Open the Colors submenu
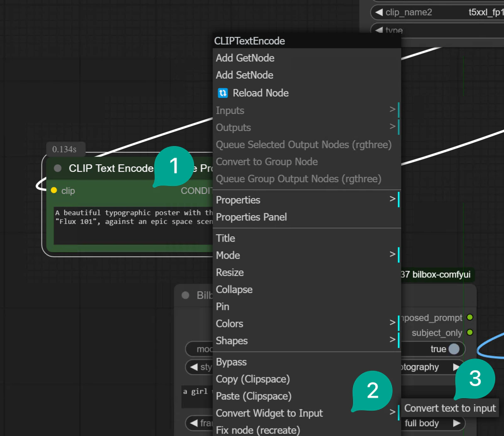The image size is (504, 436). 229,323
